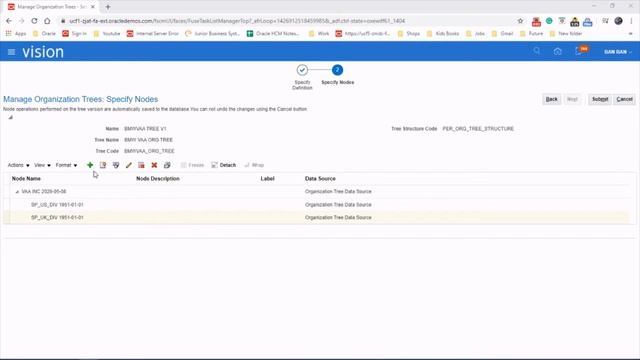Open the browser profile avatar
640x360 pixels.
tap(618, 21)
